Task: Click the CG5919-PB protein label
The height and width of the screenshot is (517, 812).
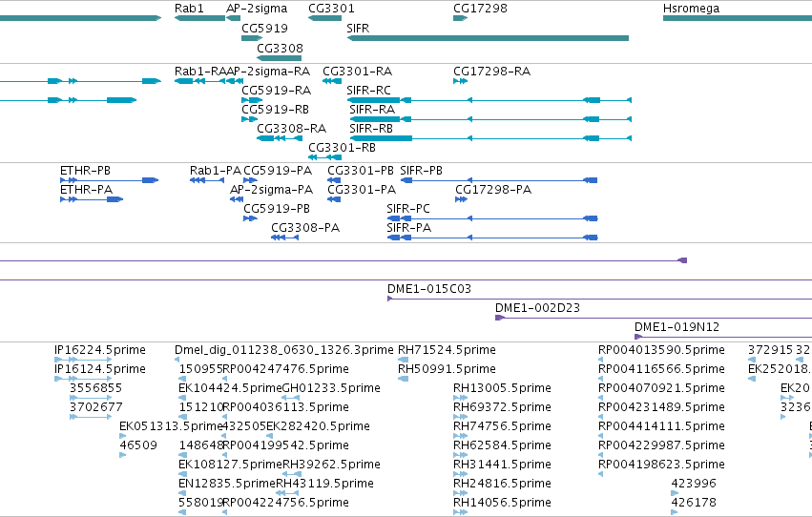Action: (x=277, y=209)
